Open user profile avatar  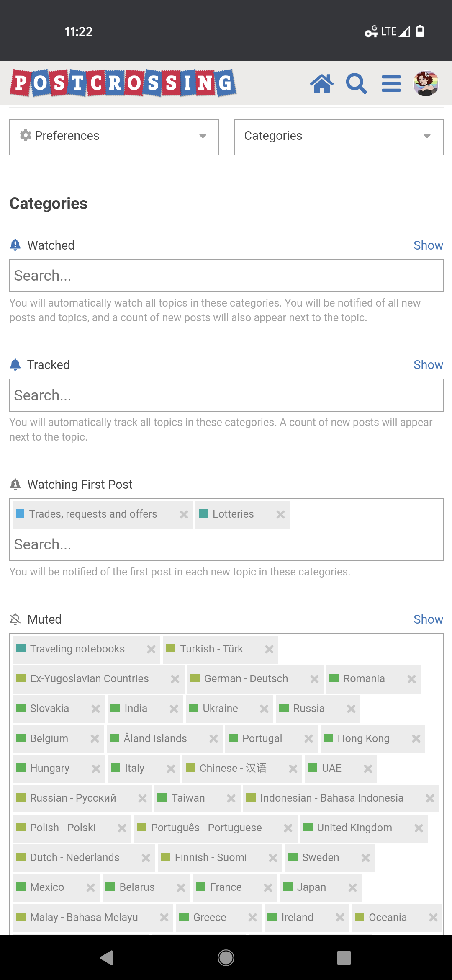(426, 83)
